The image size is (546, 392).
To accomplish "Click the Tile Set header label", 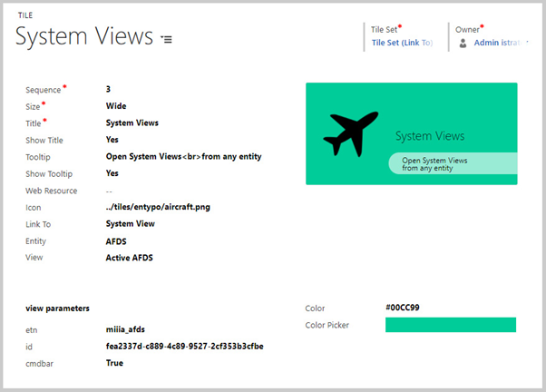I will [x=384, y=30].
